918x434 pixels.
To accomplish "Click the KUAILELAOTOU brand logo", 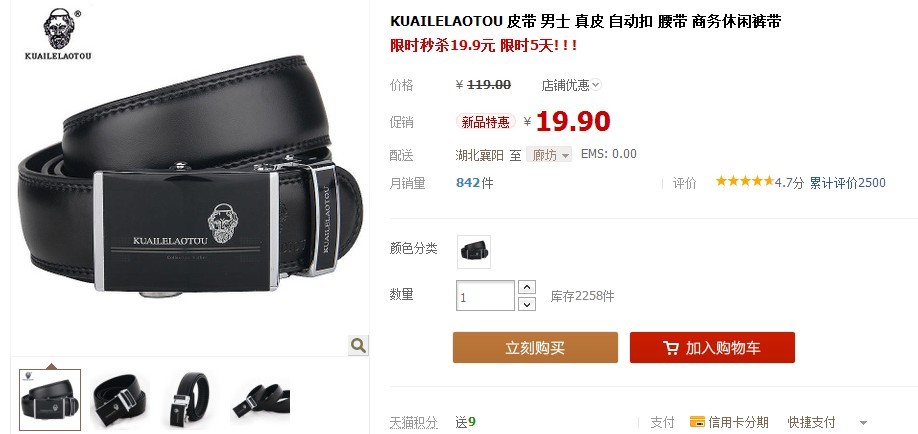I will coord(58,35).
